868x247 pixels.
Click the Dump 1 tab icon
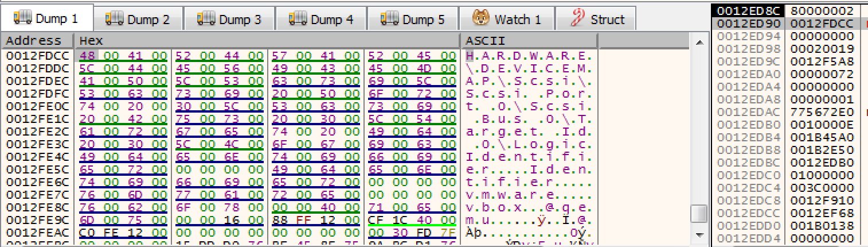coord(23,18)
